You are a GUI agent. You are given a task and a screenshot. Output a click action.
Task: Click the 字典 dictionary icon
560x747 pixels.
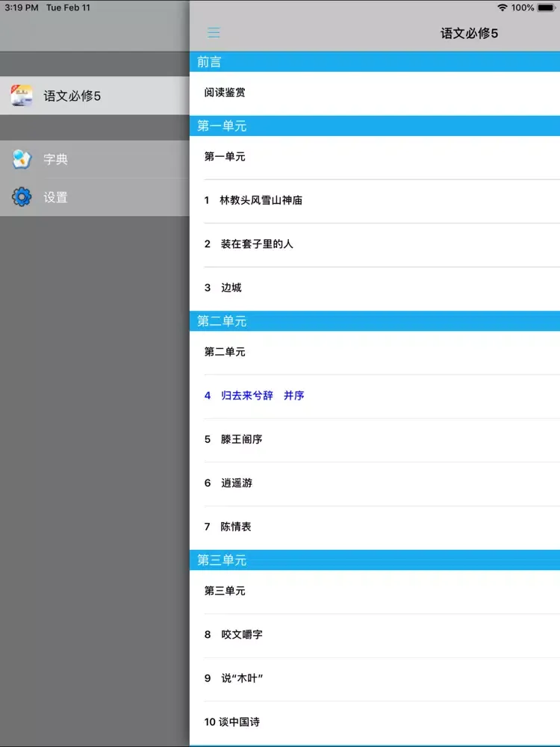(22, 159)
